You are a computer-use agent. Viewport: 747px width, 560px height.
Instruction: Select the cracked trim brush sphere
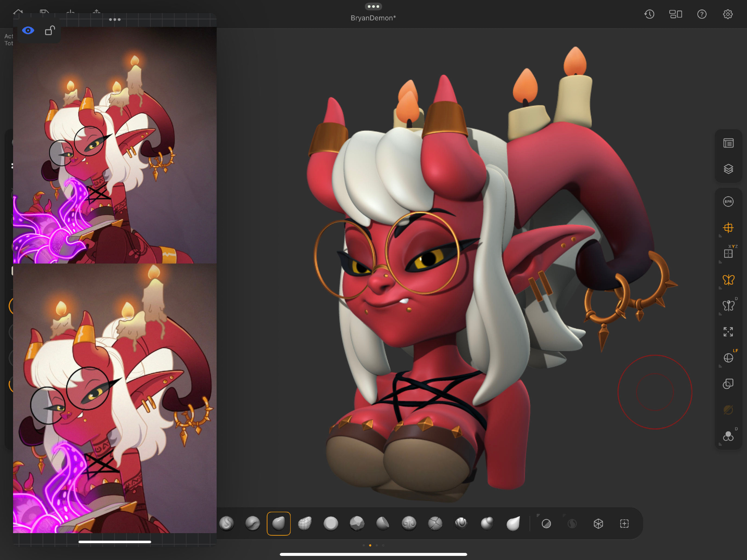point(435,523)
